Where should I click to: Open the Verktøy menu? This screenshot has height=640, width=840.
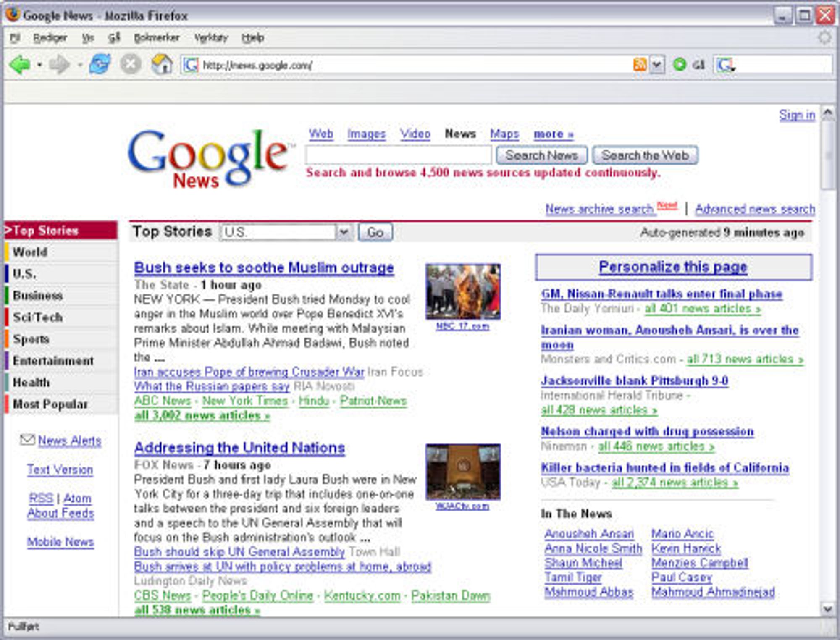coord(211,38)
